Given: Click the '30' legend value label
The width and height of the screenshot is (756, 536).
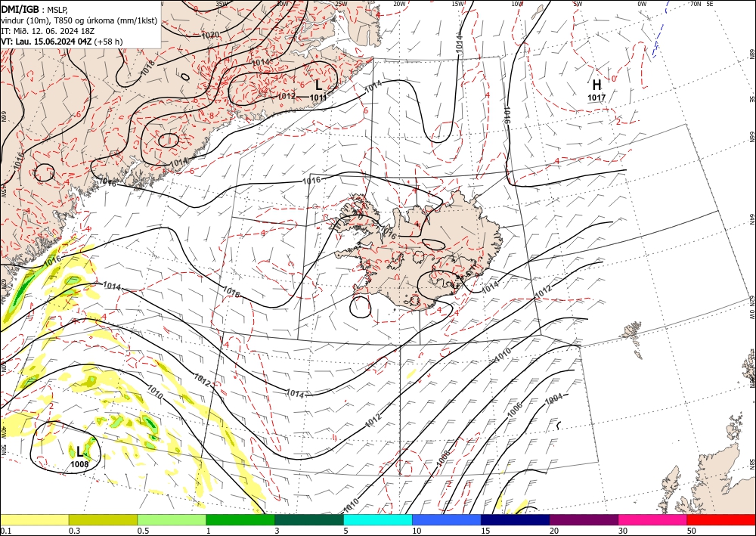Looking at the screenshot, I should 623,531.
